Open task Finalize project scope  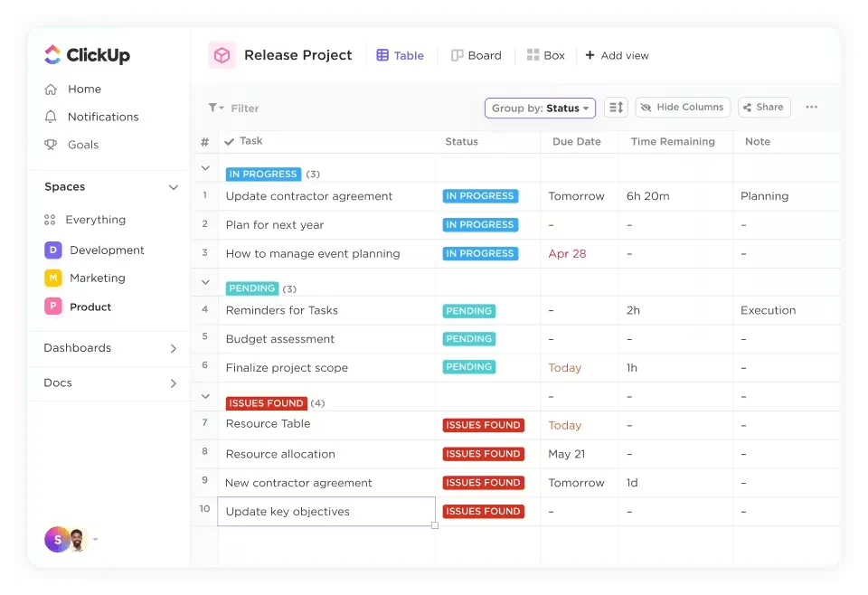pos(287,368)
